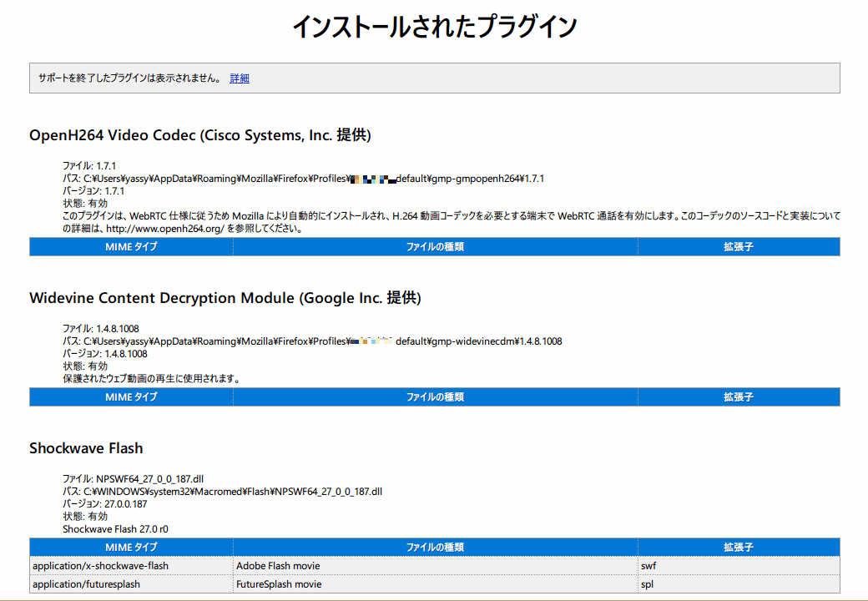Click the Shockwave Flash 状態: 有効 line

pos(85,517)
